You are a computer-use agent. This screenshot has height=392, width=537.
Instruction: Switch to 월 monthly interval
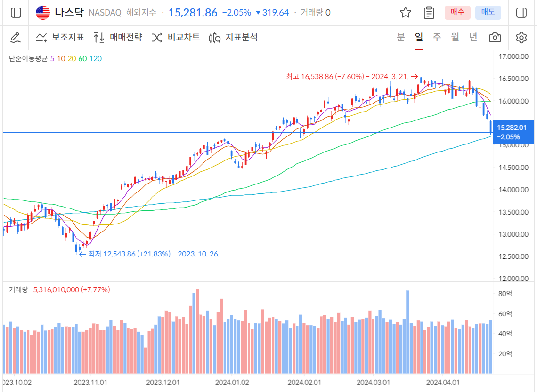455,37
